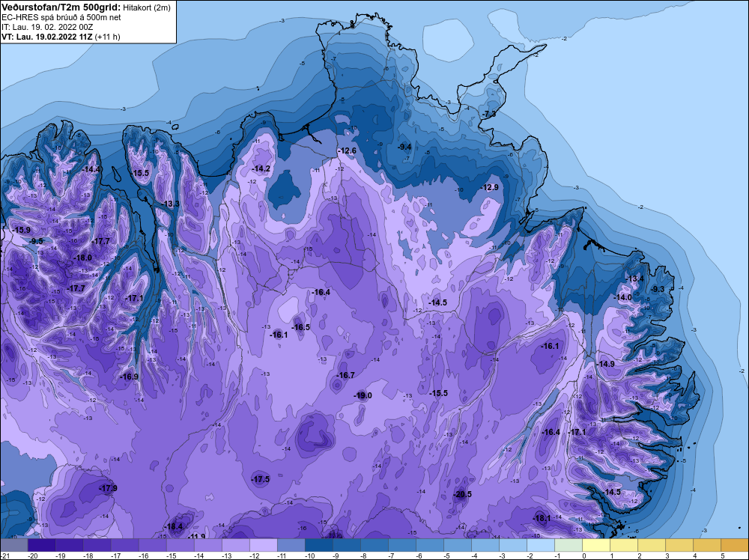The width and height of the screenshot is (749, 560).
Task: Click the grey leftmost legend color swatch
Action: point(13,545)
